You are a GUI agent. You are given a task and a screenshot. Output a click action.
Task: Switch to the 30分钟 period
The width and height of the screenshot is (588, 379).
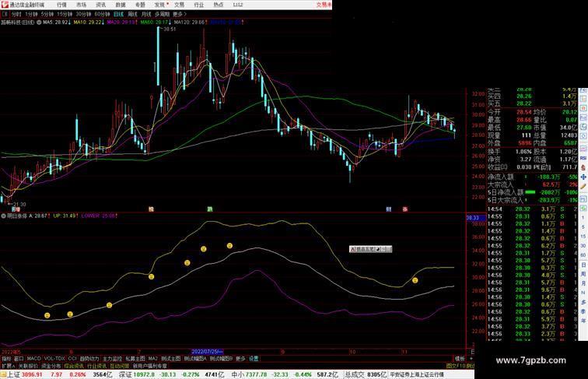[x=83, y=14]
